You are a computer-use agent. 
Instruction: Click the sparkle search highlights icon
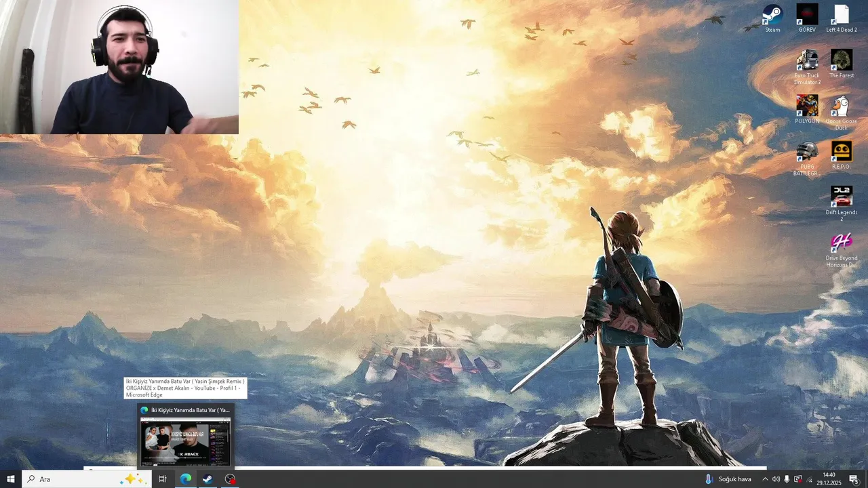(x=132, y=479)
